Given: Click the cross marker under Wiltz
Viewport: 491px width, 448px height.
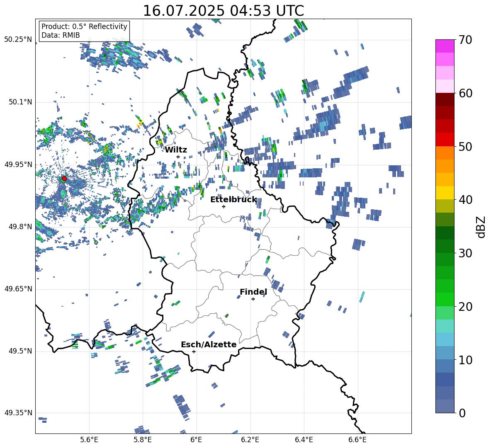Looking at the screenshot, I should pyautogui.click(x=178, y=157).
